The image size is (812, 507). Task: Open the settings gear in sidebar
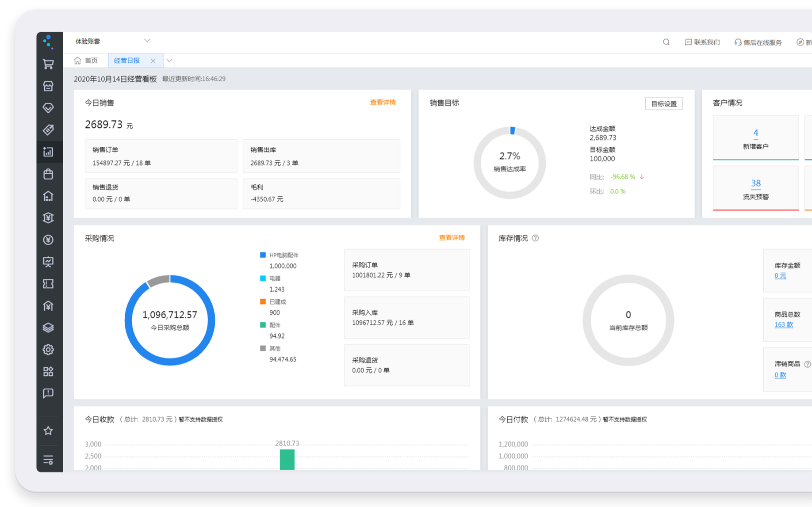(48, 350)
